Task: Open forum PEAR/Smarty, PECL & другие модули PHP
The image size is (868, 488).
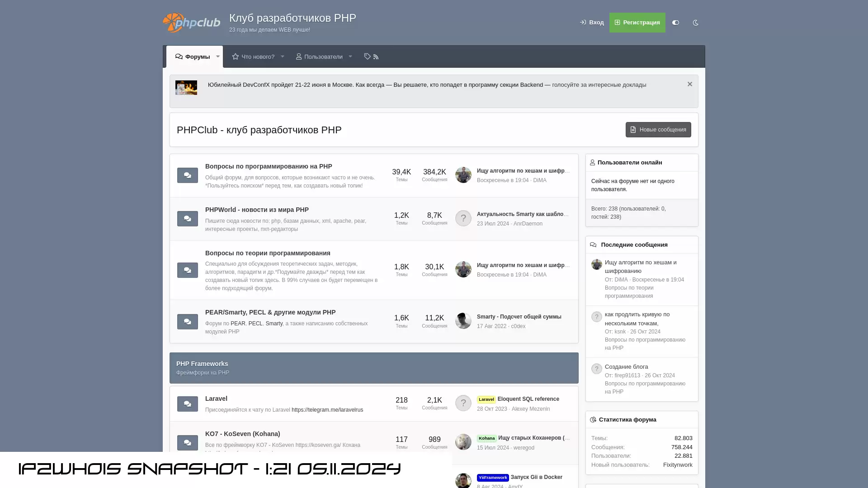Action: click(x=270, y=312)
